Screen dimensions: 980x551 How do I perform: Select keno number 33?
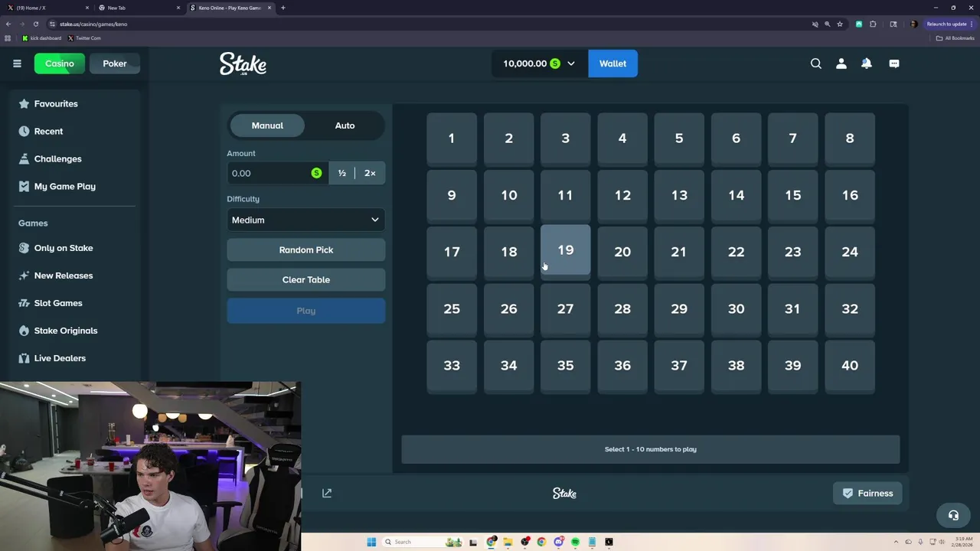coord(452,366)
